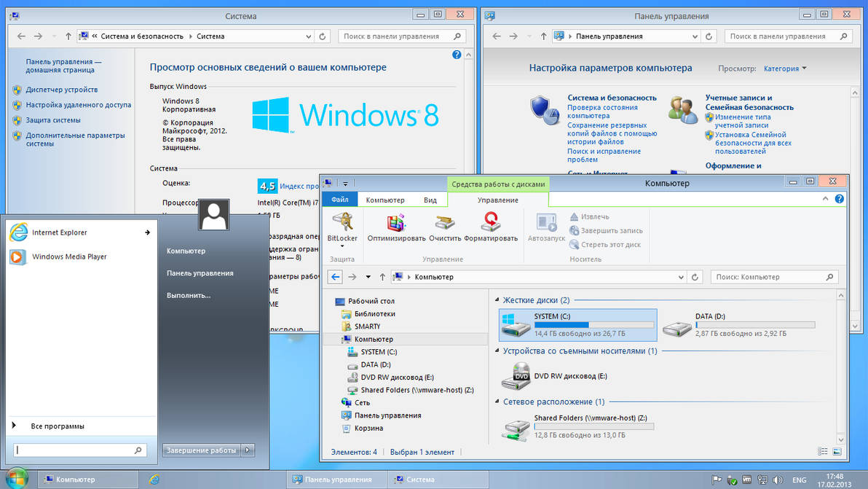Click the Завершение работы button
The width and height of the screenshot is (868, 489).
coord(201,450)
